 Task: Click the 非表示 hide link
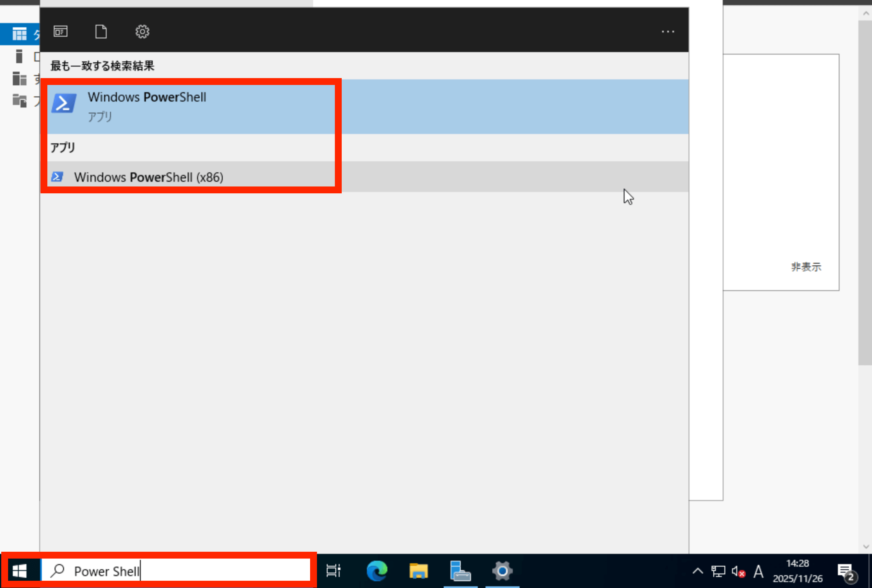(x=806, y=267)
